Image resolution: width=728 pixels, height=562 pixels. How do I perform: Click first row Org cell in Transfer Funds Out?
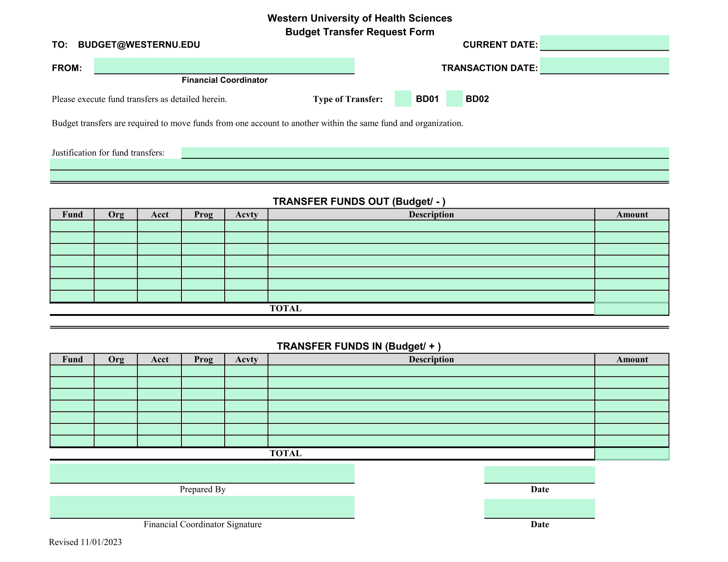[x=116, y=226]
